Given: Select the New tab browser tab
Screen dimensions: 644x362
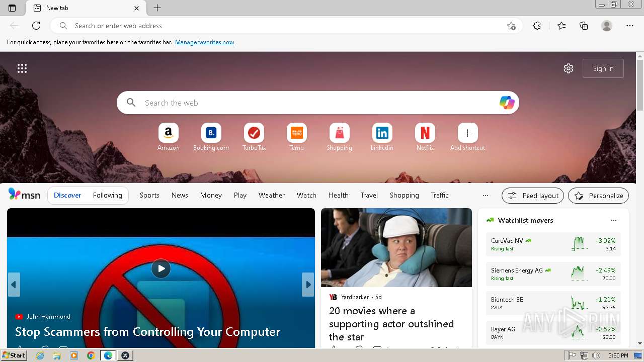Looking at the screenshot, I should point(86,8).
